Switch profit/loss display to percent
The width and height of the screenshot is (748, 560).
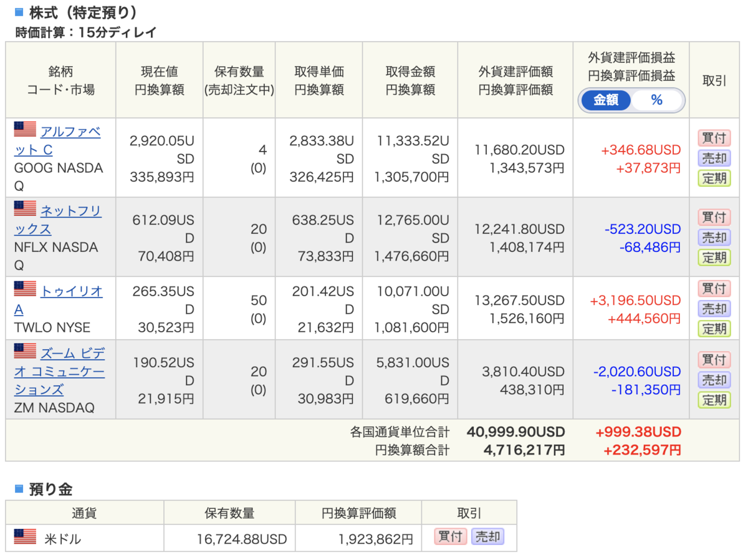[657, 100]
